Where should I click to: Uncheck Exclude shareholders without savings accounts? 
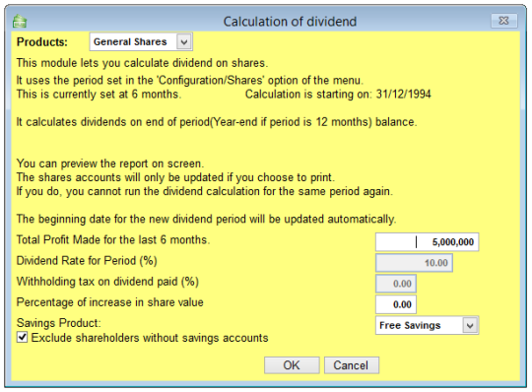coord(23,338)
